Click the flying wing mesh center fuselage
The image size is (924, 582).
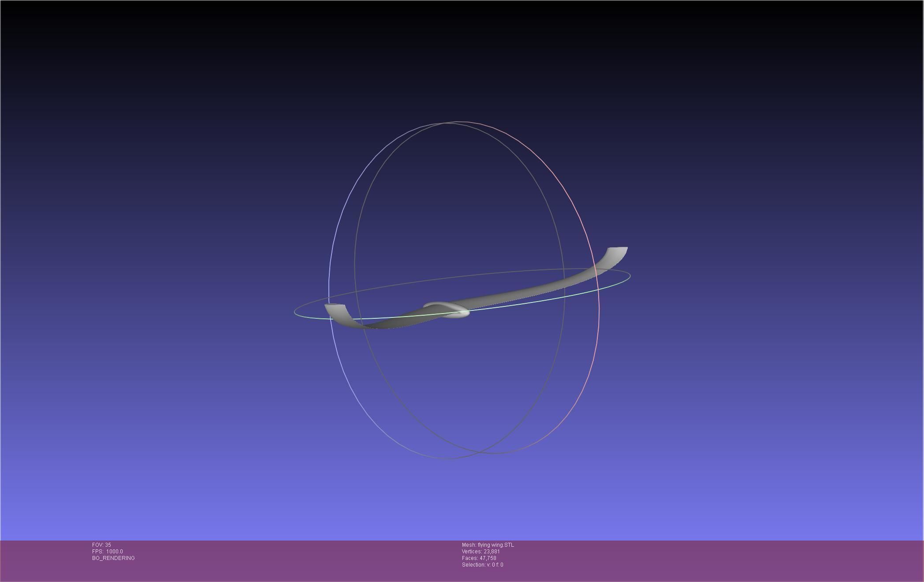tap(446, 310)
